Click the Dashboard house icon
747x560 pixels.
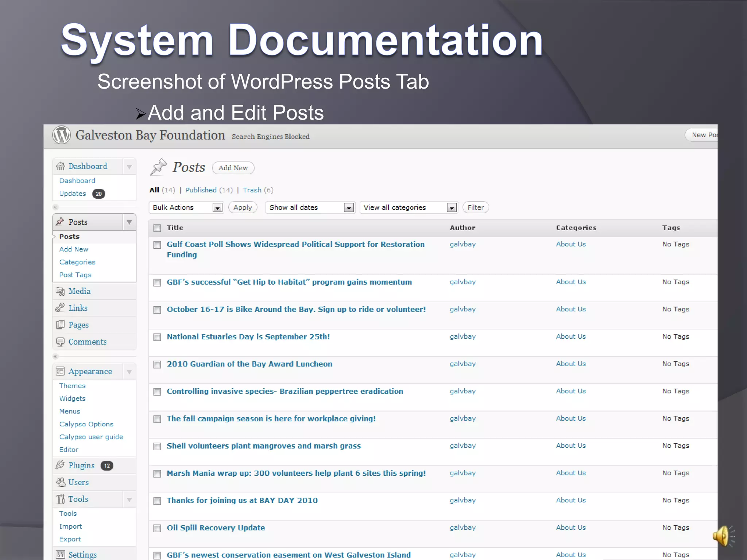[60, 166]
